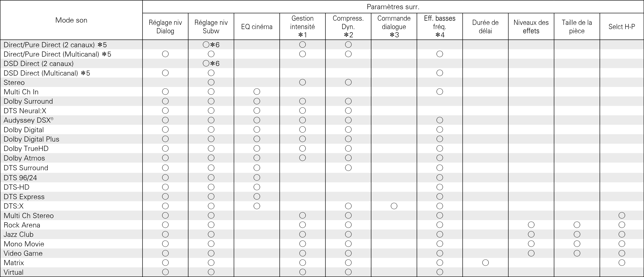Select the Dolby Atmos row label
The width and height of the screenshot is (644, 277).
point(24,158)
